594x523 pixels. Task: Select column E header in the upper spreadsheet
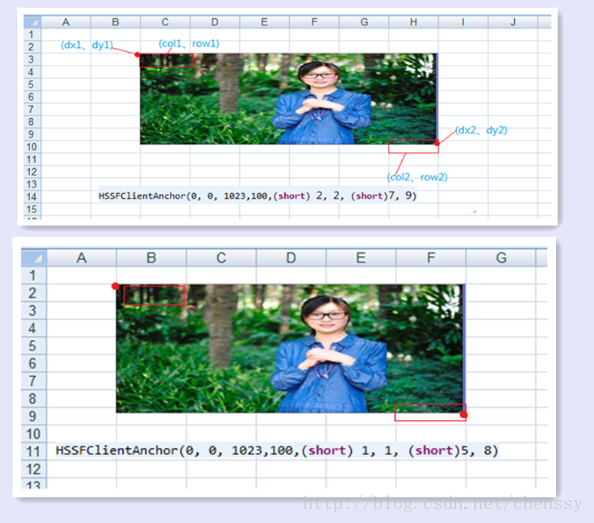[264, 22]
